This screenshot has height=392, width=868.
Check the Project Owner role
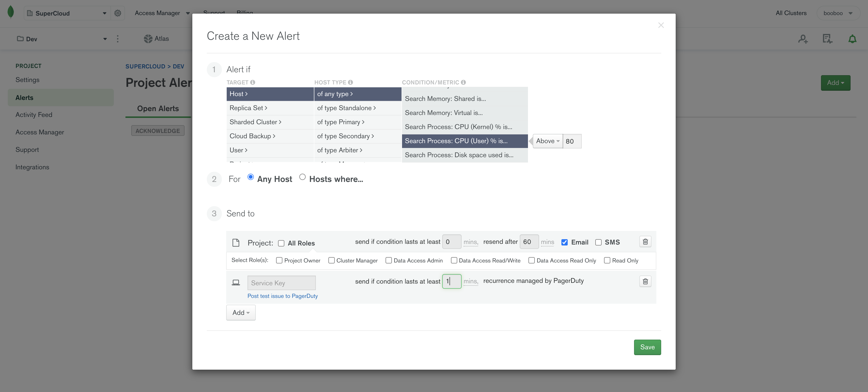(279, 261)
